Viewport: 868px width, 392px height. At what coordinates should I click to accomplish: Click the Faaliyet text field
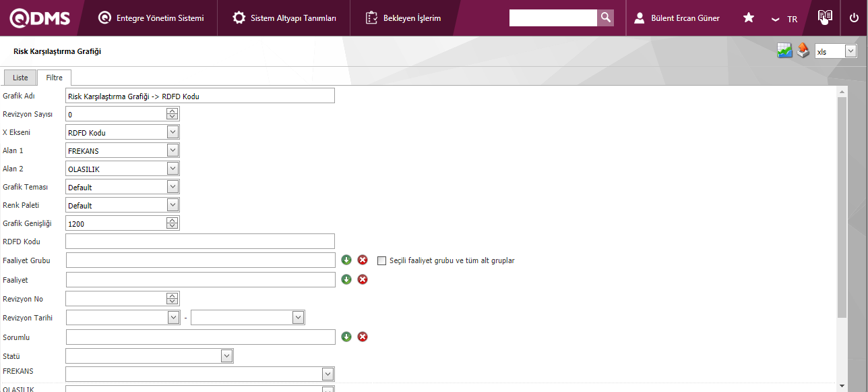(200, 279)
